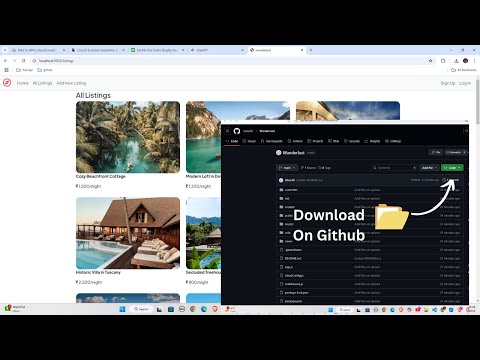Open the browser extensions puzzle icon

pos(443,61)
